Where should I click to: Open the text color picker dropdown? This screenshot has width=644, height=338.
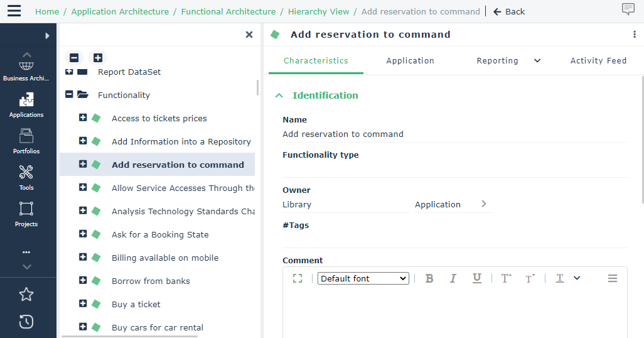577,278
